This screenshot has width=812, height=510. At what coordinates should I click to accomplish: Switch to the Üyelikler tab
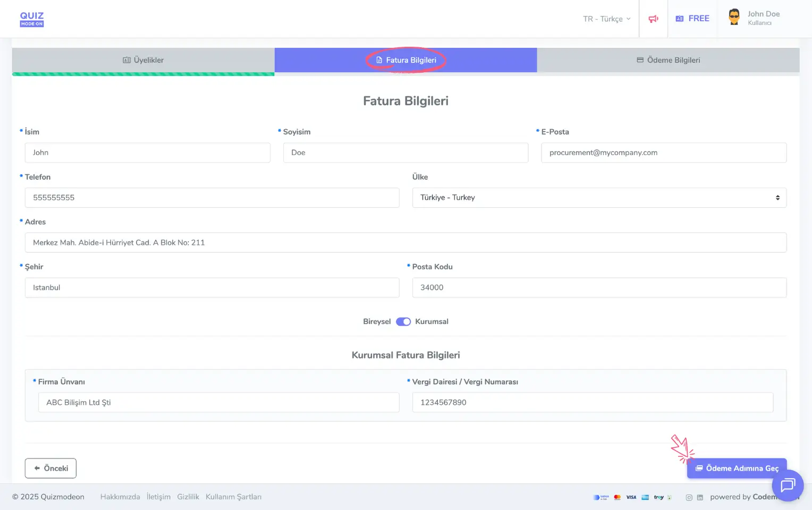click(x=143, y=60)
